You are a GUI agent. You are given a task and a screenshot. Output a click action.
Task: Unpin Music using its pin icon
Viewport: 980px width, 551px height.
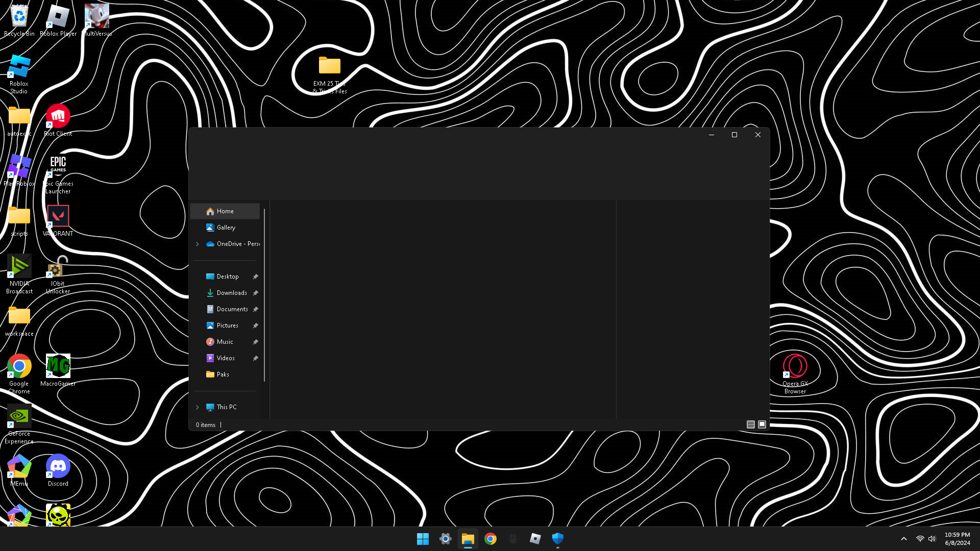click(x=255, y=342)
